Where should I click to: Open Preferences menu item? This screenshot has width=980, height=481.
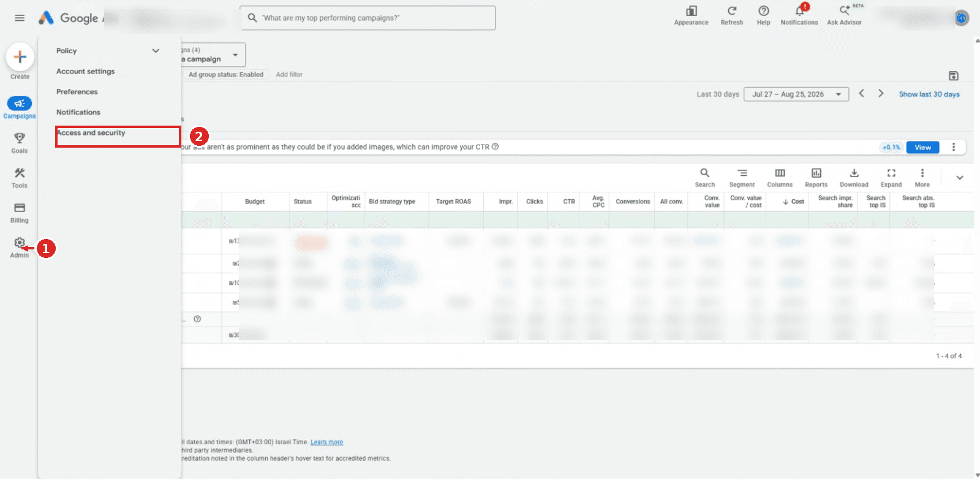[x=77, y=92]
